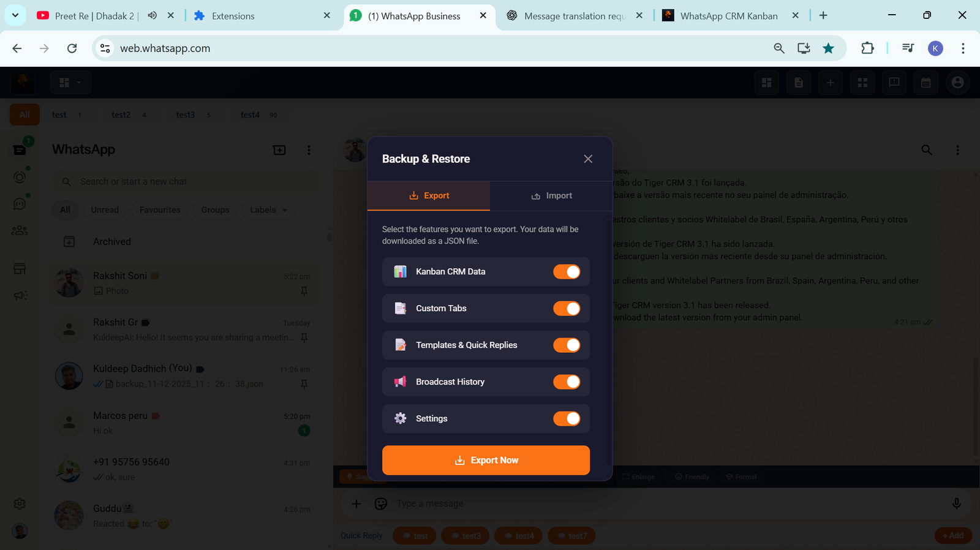Open Channels icon in left sidebar

pyautogui.click(x=20, y=204)
